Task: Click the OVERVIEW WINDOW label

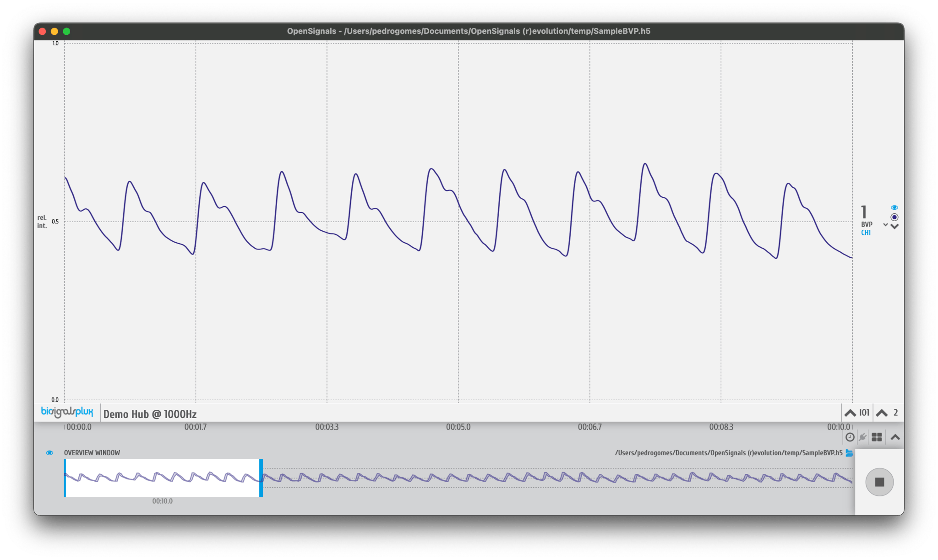Action: (x=91, y=453)
